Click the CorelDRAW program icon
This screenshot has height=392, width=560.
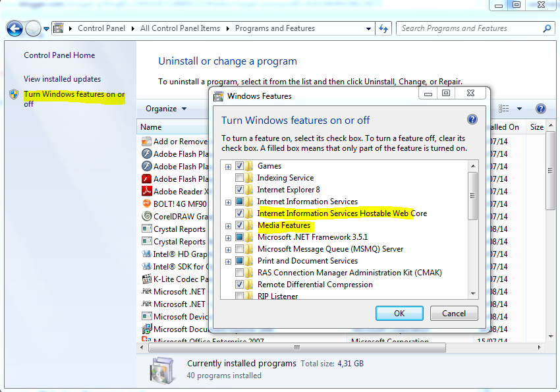click(146, 216)
